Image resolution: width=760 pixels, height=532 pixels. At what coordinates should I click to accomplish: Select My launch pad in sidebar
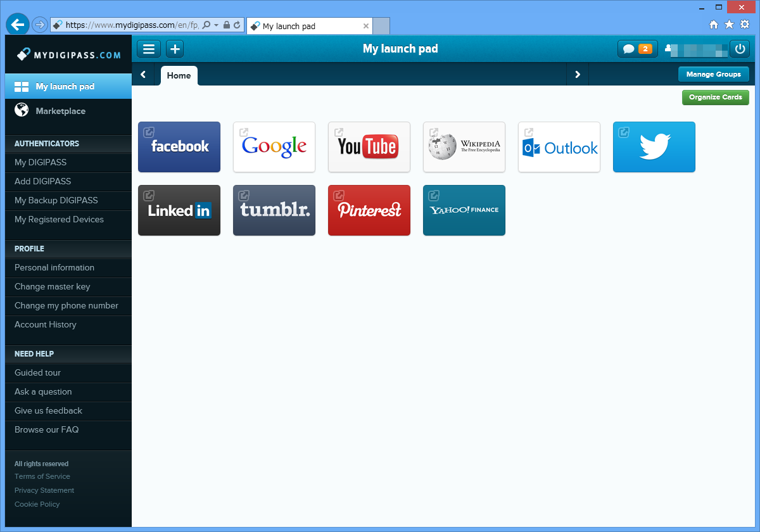[68, 86]
